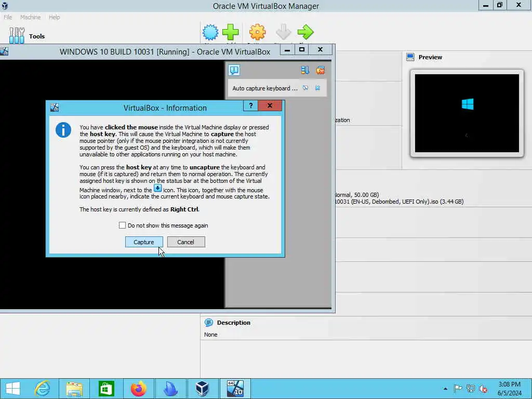Toggle the notification center speech-bubble icon
The image size is (532, 399).
pos(234,70)
